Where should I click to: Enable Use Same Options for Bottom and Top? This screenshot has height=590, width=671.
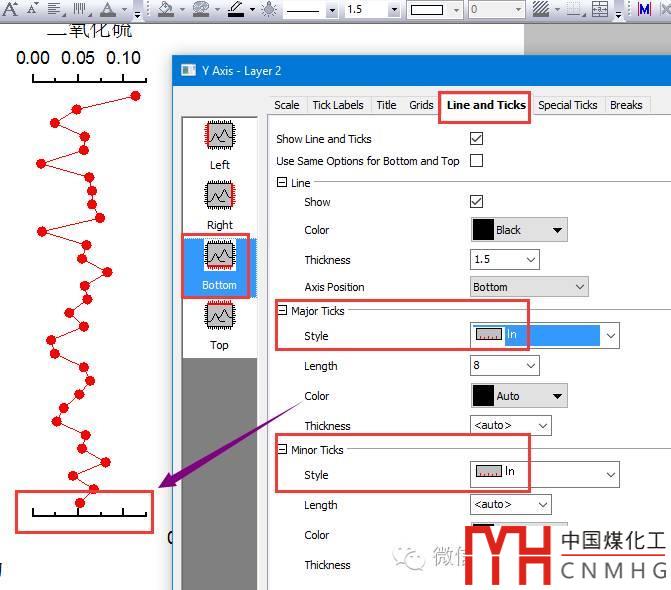click(476, 161)
